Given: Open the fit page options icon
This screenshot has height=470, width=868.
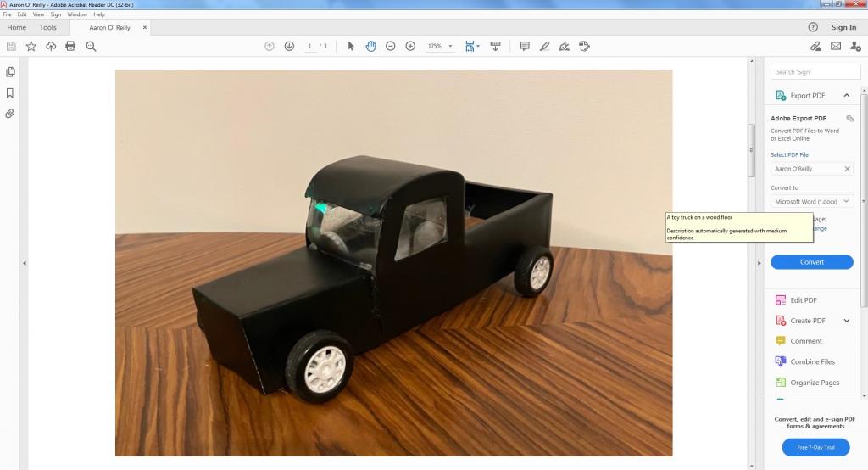Looking at the screenshot, I should coord(471,47).
